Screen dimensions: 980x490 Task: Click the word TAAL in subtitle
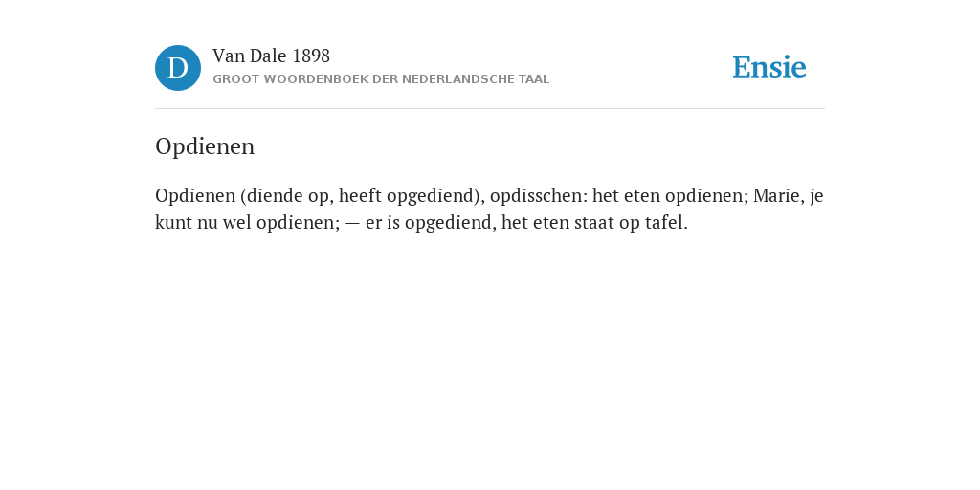click(x=534, y=79)
